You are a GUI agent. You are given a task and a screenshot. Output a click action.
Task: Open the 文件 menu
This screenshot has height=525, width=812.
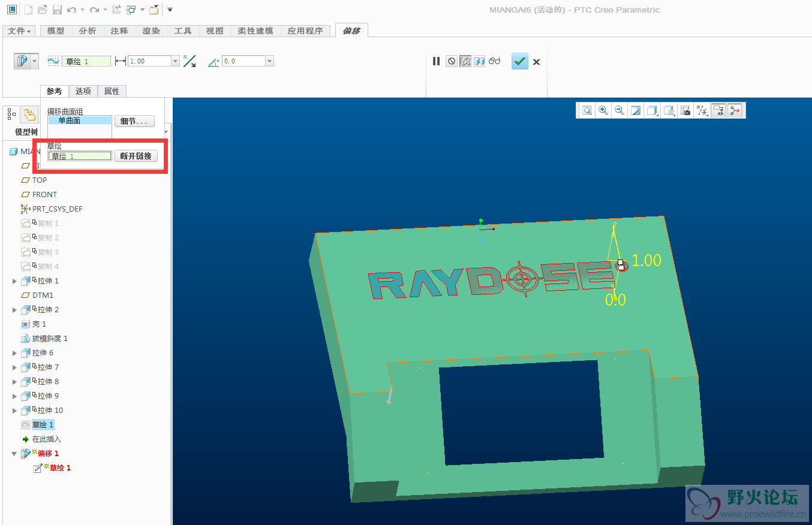[x=19, y=31]
